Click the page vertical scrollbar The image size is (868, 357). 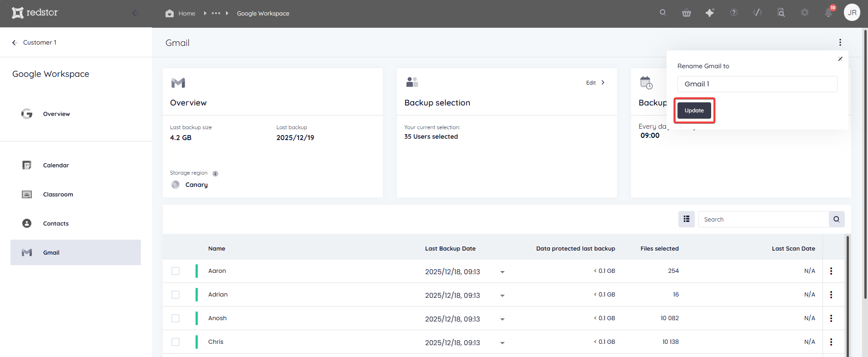(x=865, y=164)
